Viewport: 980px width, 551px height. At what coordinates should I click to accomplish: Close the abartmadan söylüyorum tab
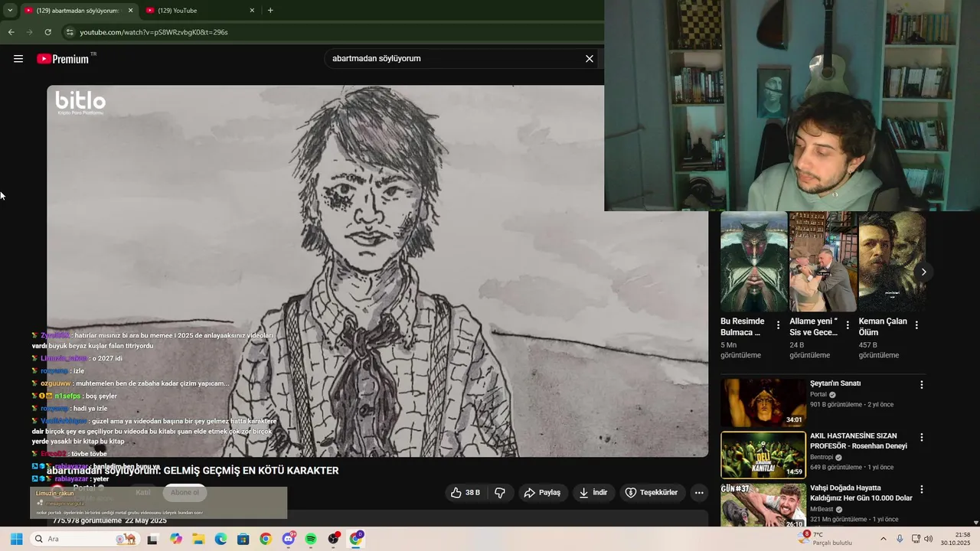click(x=130, y=10)
